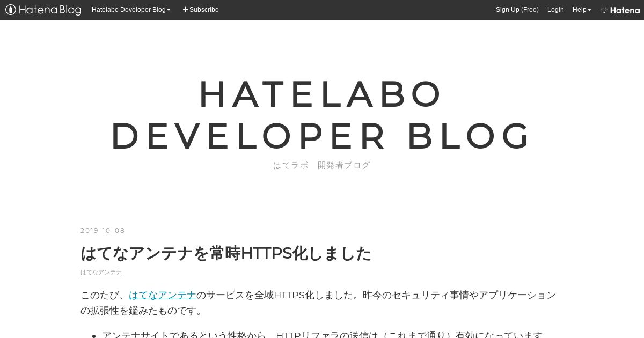Expand the Hatelabo Developer Blog dropdown
644x338 pixels.
pos(131,10)
